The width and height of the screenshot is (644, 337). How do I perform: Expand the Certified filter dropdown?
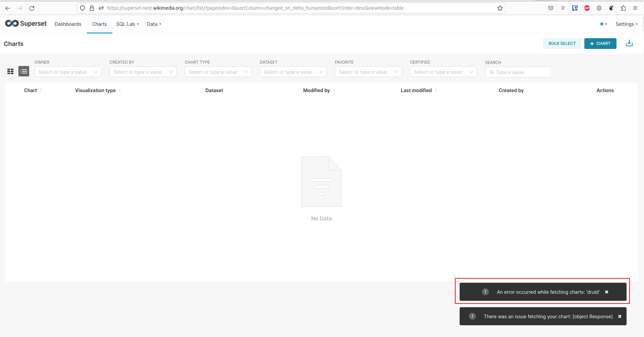[x=443, y=72]
